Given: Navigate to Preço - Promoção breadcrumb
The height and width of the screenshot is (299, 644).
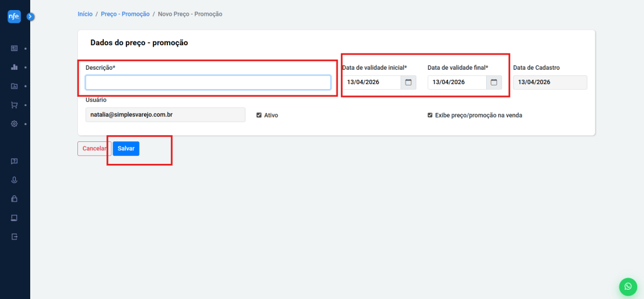Looking at the screenshot, I should [125, 14].
